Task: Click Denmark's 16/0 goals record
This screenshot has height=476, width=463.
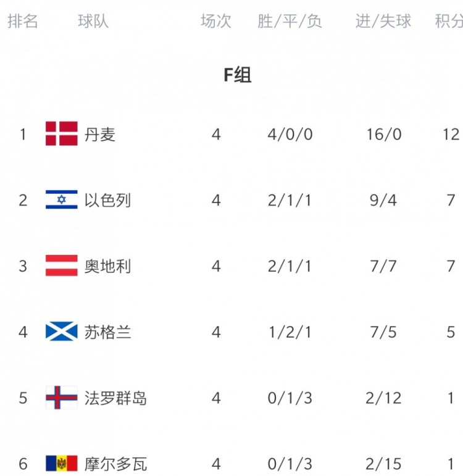Action: tap(384, 134)
